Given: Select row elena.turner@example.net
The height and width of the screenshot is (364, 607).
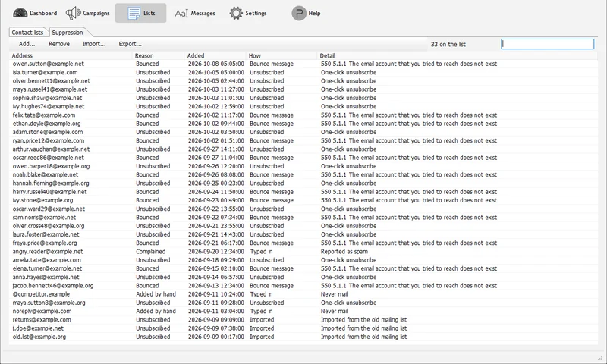Looking at the screenshot, I should coord(303,268).
